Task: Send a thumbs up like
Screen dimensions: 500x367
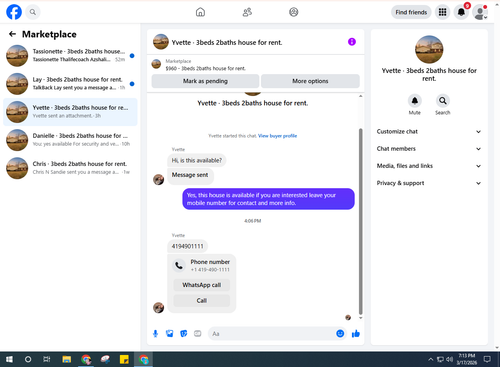Action: (356, 334)
